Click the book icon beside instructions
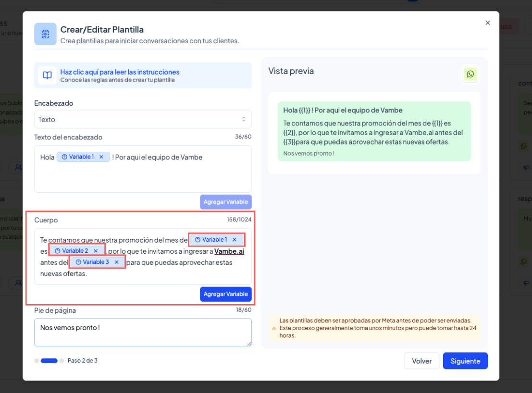The width and height of the screenshot is (532, 393). [47, 75]
